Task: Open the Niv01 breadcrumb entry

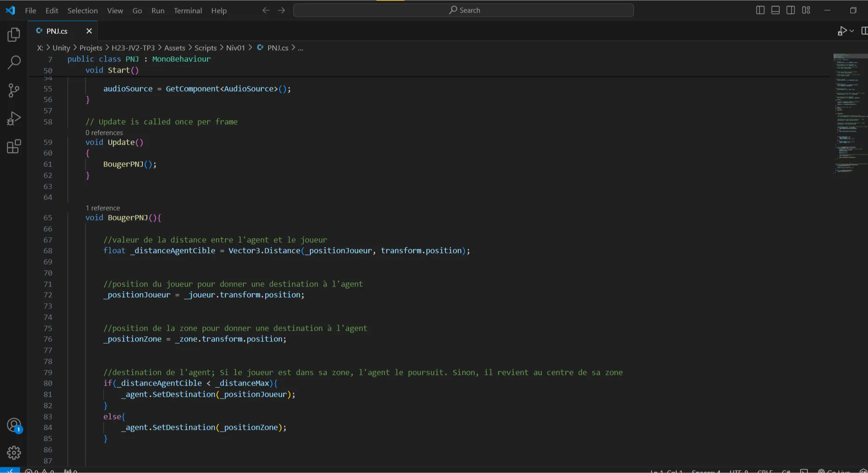Action: coord(235,47)
